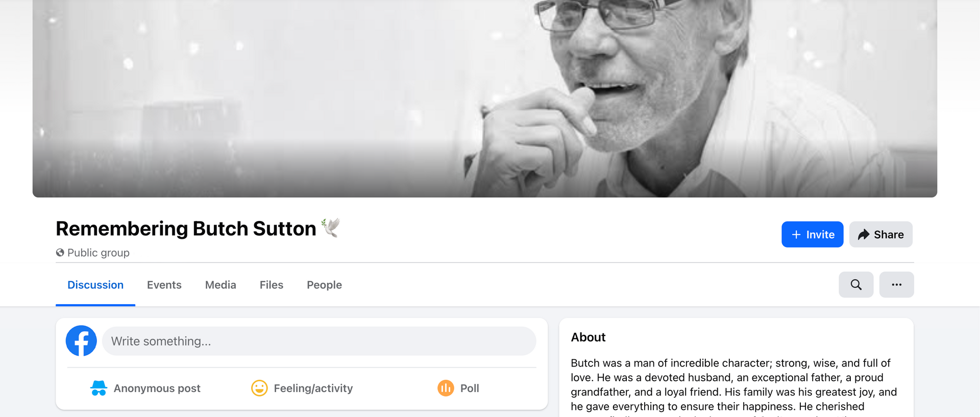Viewport: 980px width, 417px height.
Task: Click the Facebook profile avatar icon
Action: click(x=81, y=341)
